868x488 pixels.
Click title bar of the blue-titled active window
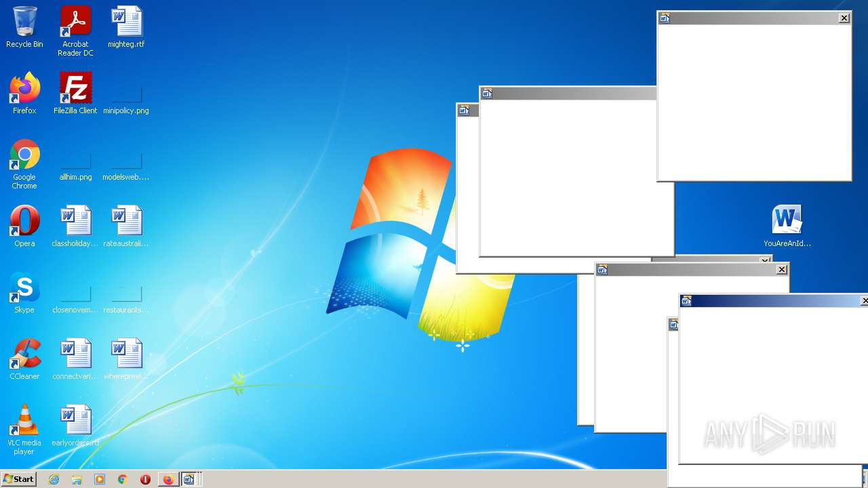[x=774, y=301]
